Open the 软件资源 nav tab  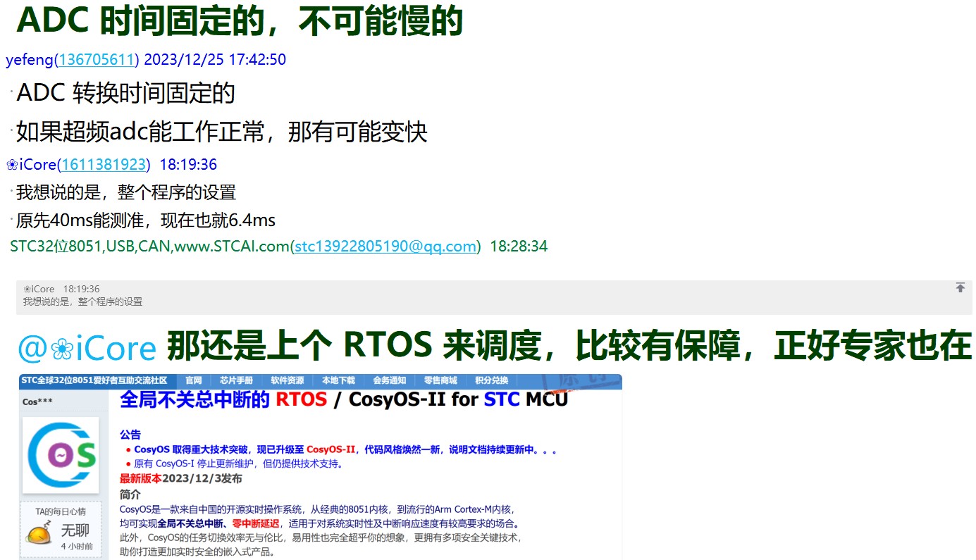[288, 380]
